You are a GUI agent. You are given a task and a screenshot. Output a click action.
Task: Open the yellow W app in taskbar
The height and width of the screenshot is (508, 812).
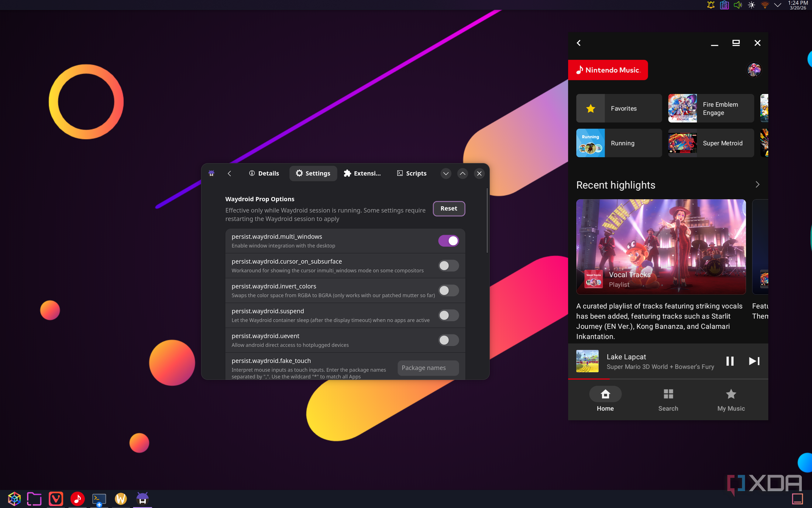pyautogui.click(x=121, y=499)
